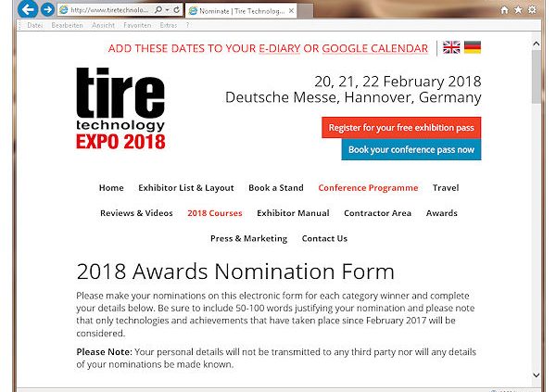The image size is (556, 392).
Task: Click Book your conference pass now
Action: pos(411,149)
